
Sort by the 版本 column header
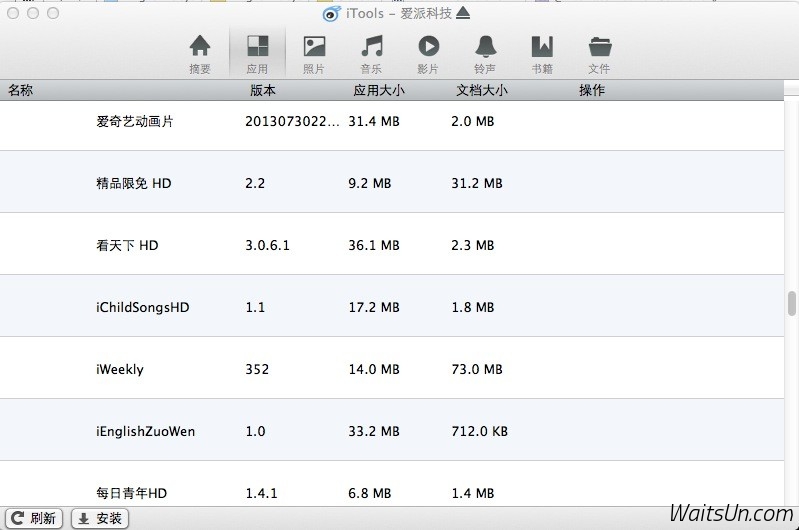click(262, 90)
